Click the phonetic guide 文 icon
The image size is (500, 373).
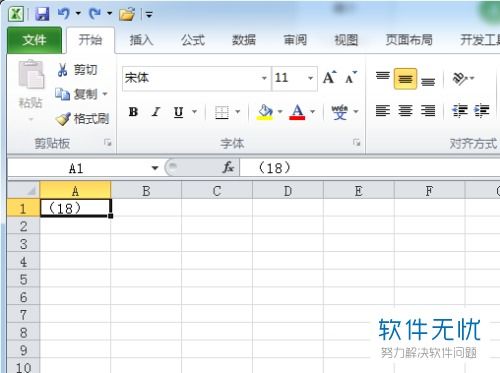(x=340, y=112)
